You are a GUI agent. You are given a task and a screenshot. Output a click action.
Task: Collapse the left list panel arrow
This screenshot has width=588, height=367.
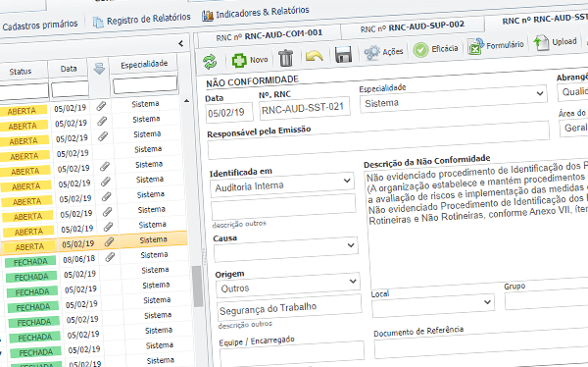point(180,43)
